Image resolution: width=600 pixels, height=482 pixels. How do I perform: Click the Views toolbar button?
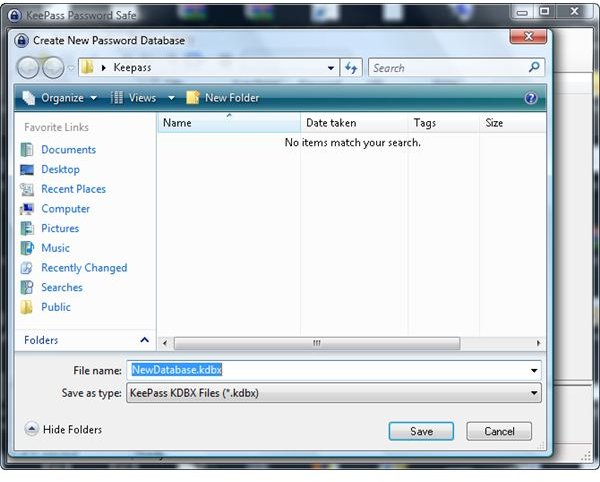tap(134, 98)
